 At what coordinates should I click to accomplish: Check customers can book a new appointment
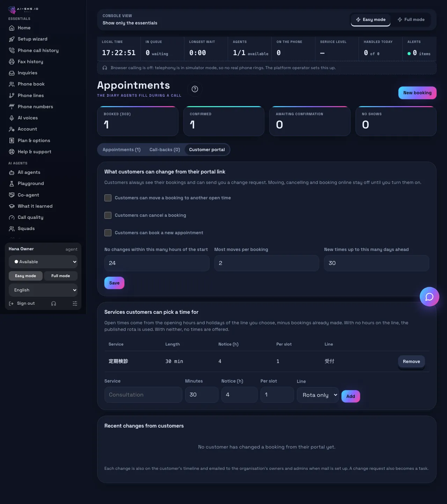pyautogui.click(x=108, y=233)
